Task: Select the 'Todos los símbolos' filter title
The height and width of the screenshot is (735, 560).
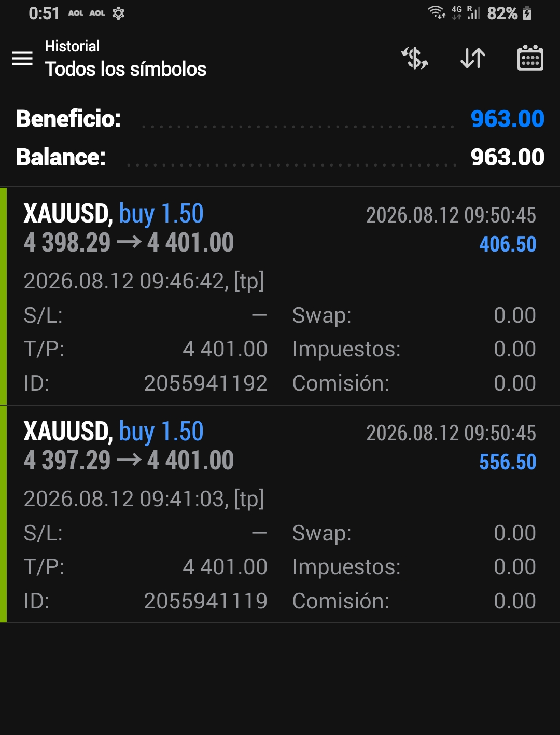Action: [125, 69]
